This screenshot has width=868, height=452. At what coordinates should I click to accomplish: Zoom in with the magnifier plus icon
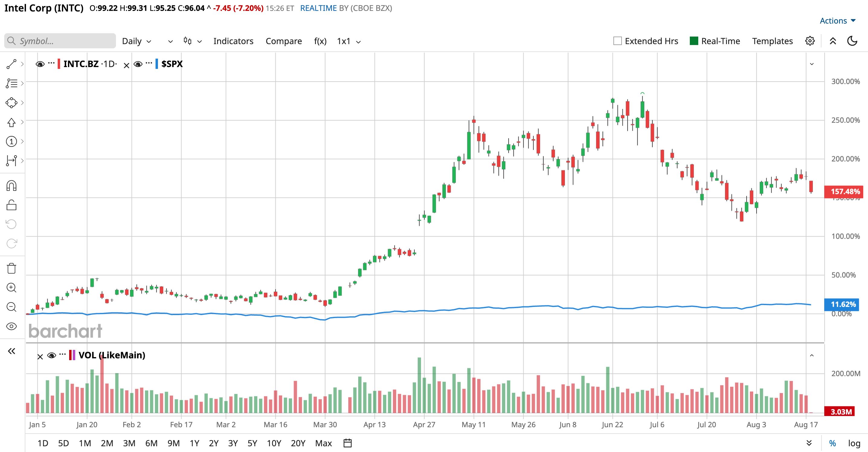click(11, 288)
